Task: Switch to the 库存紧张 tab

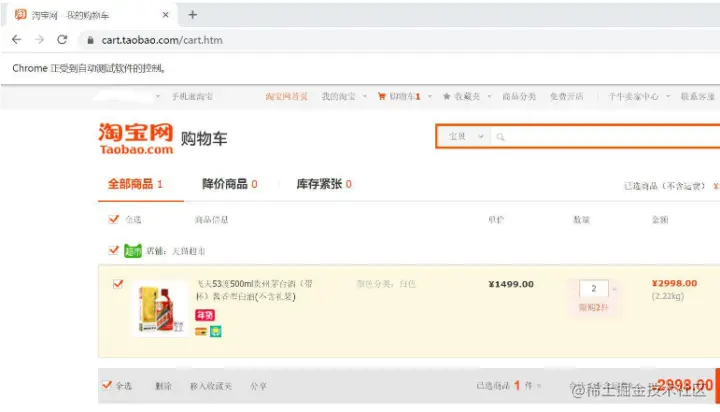Action: (324, 184)
